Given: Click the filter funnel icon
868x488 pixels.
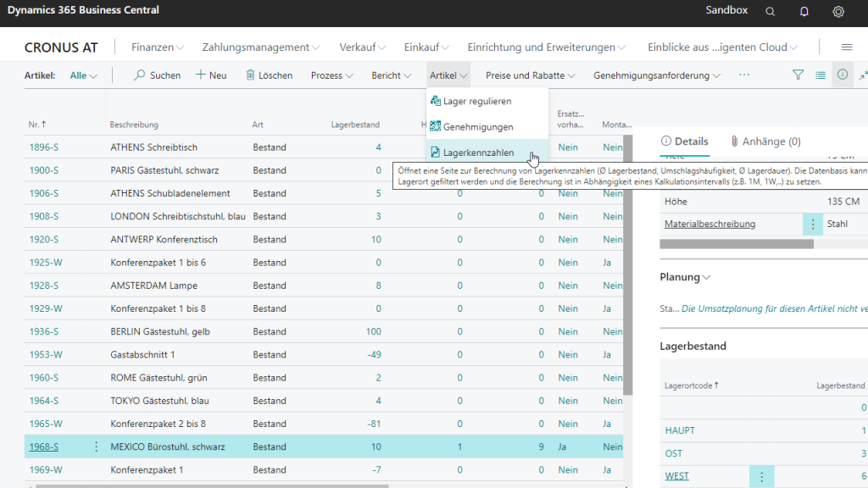Looking at the screenshot, I should (798, 75).
